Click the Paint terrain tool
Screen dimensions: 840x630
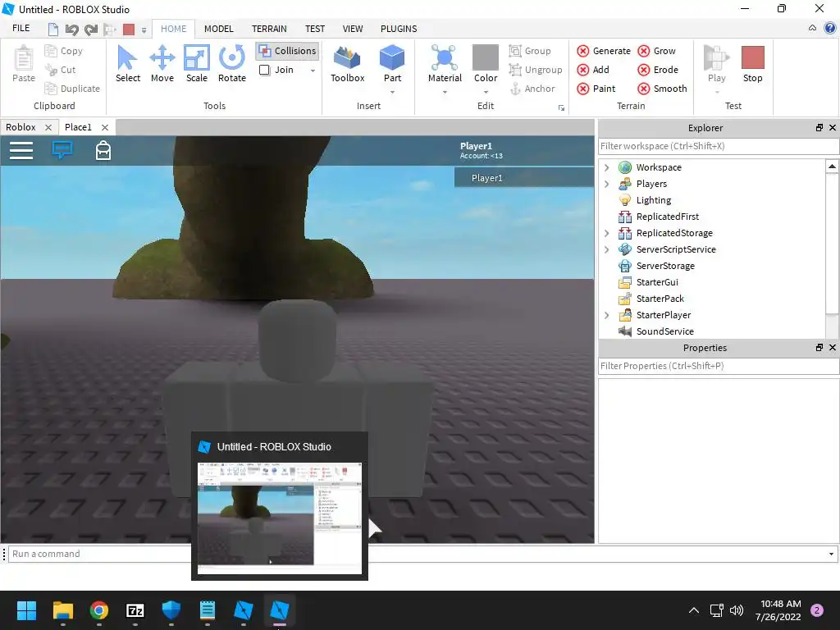(596, 89)
